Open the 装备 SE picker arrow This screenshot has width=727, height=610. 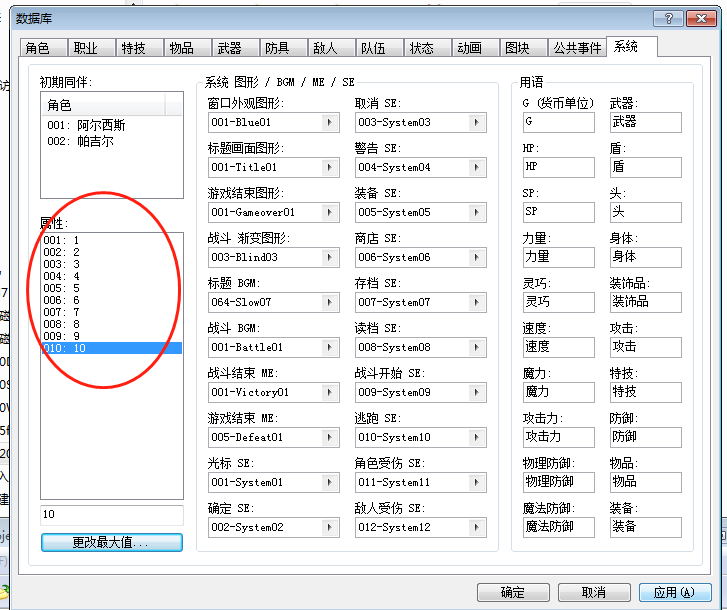(x=477, y=212)
